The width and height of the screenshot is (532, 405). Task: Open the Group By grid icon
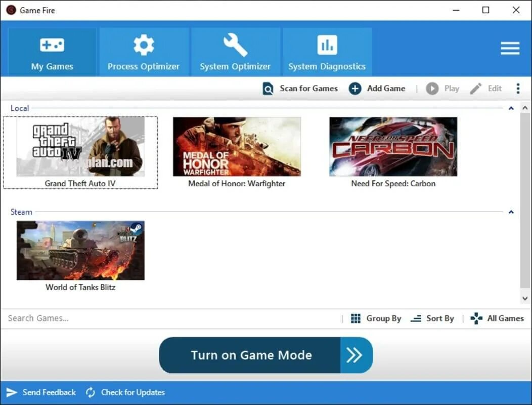[356, 318]
